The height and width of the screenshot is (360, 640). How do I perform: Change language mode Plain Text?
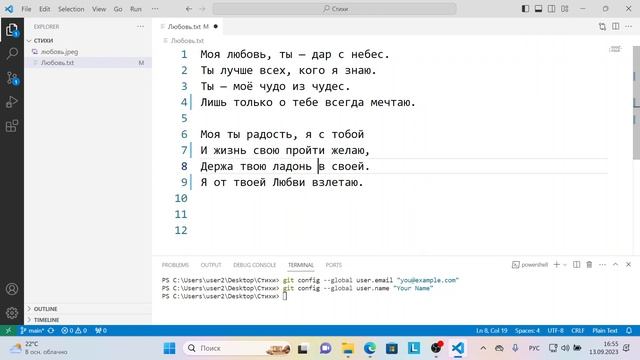coord(605,331)
